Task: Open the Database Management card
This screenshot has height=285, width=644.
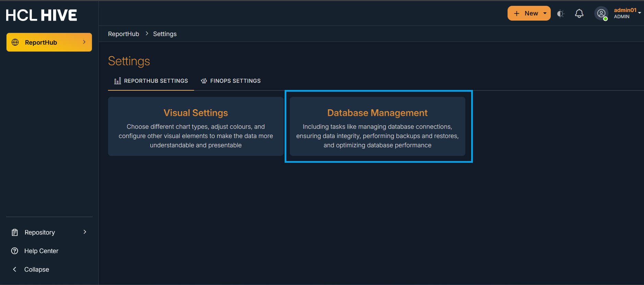Action: pos(377,126)
